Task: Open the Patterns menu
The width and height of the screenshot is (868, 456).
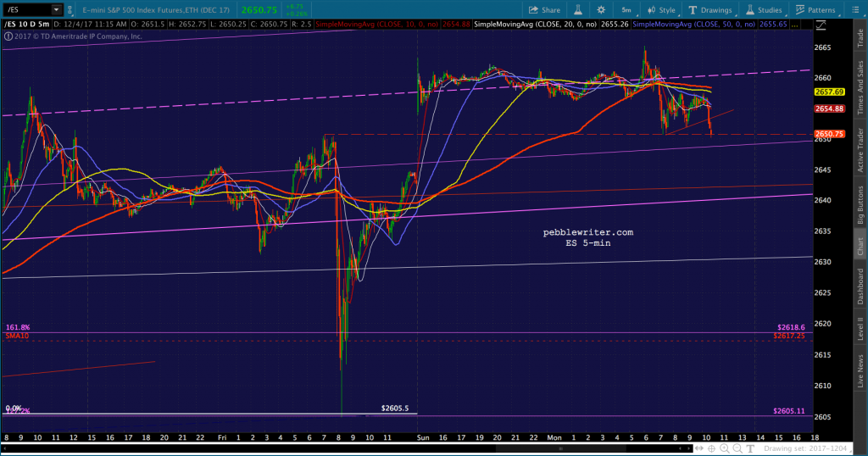Action: (x=815, y=10)
